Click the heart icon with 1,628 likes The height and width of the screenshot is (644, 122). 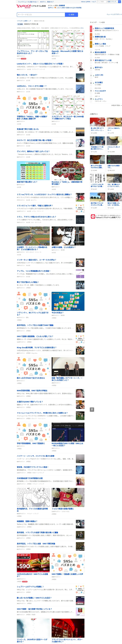tap(108, 189)
